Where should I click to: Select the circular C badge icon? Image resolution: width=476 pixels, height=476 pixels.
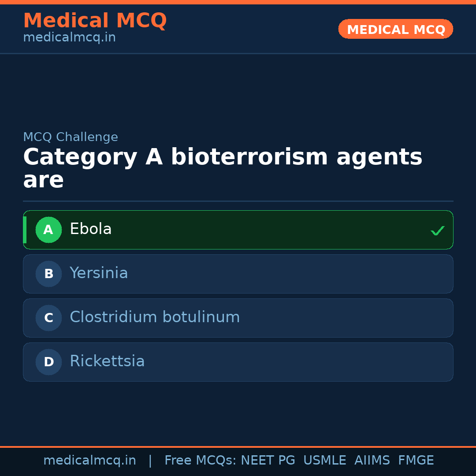48,318
